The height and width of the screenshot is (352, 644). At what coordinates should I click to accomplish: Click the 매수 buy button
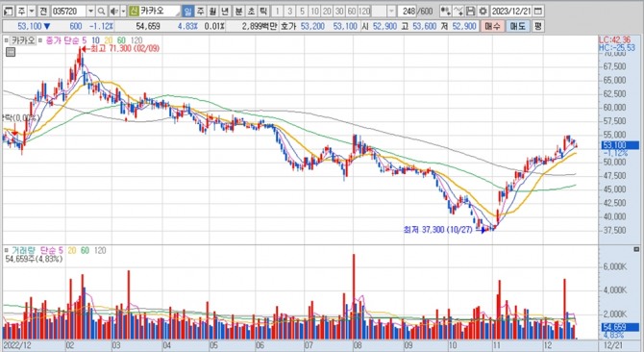492,26
